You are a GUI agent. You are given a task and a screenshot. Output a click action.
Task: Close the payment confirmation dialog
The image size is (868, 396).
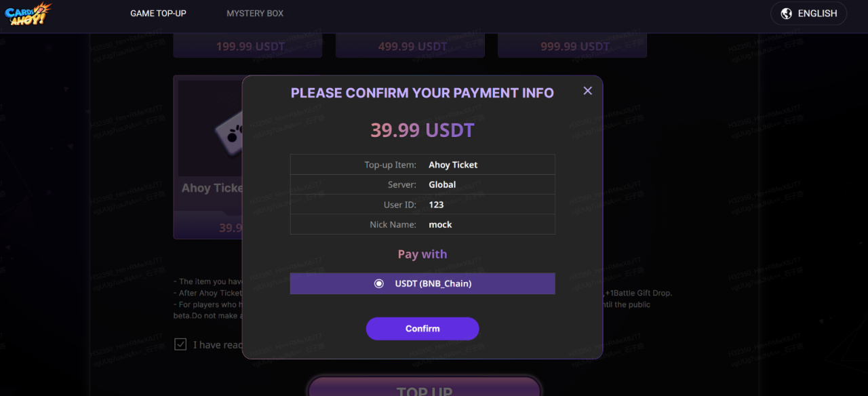coord(588,91)
